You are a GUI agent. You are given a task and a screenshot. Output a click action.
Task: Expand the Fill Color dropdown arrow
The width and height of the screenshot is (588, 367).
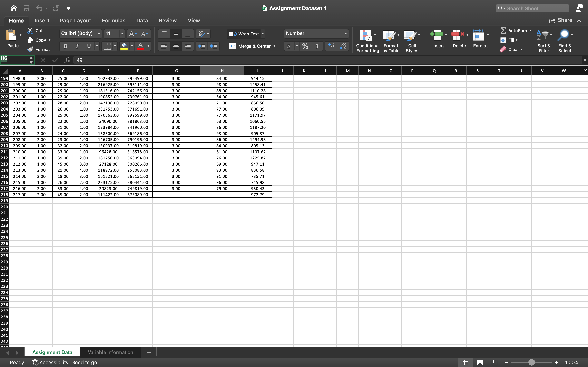pos(132,46)
